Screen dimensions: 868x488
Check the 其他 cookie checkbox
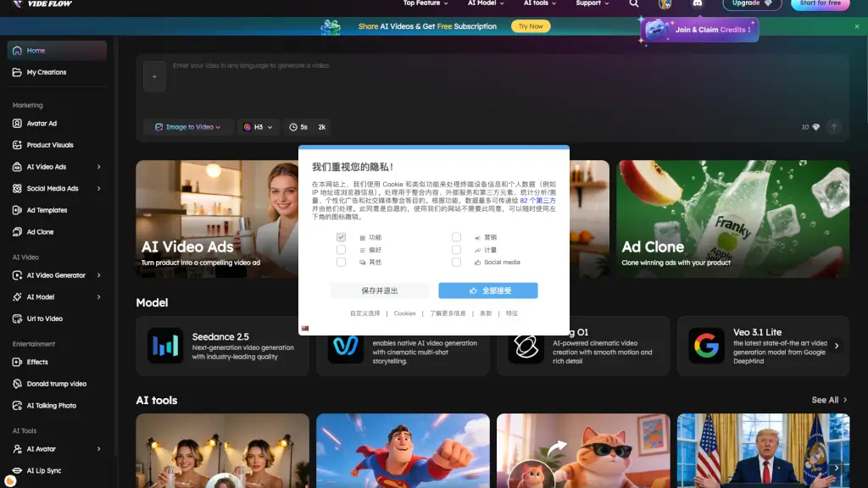coord(341,263)
